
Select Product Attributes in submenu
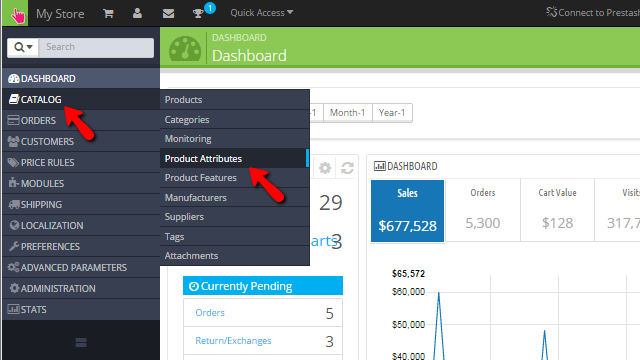pyautogui.click(x=235, y=158)
